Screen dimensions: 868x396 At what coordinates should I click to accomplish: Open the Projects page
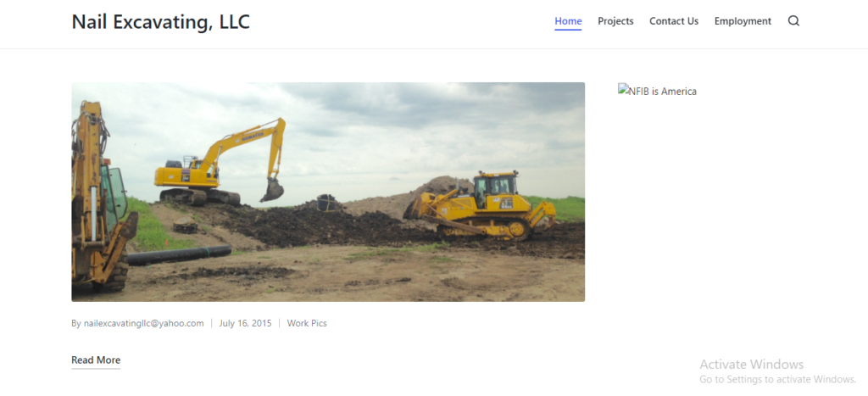pyautogui.click(x=615, y=21)
